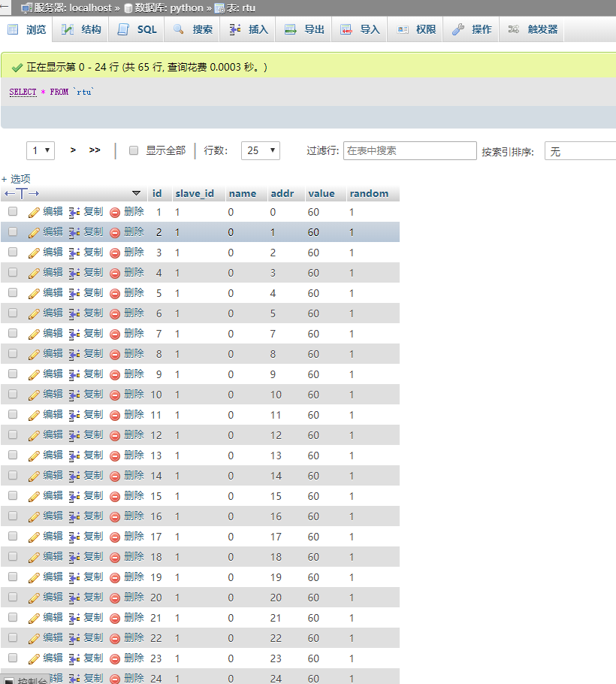Click the copy icon for row id 12
The image size is (616, 684).
[x=74, y=435]
